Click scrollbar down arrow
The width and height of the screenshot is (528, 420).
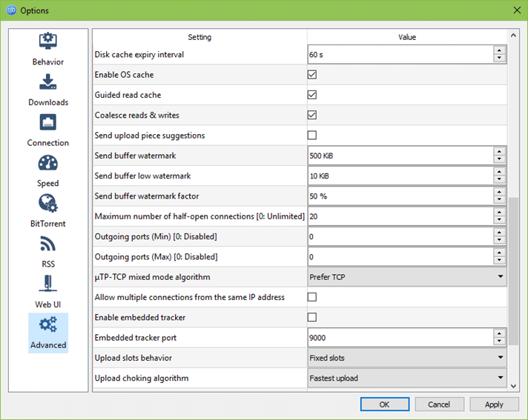tap(513, 386)
